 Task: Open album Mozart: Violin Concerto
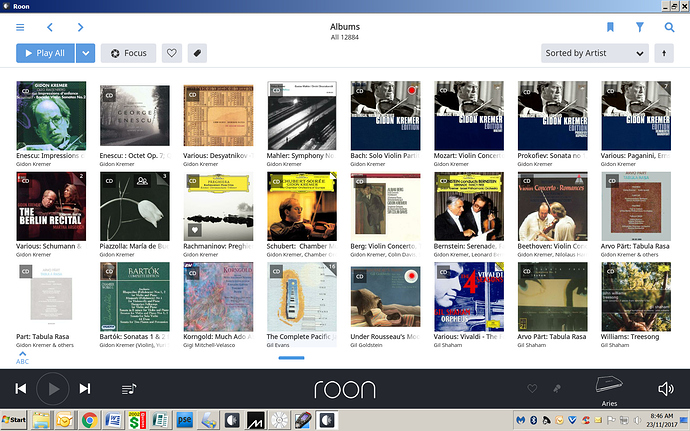tap(469, 116)
